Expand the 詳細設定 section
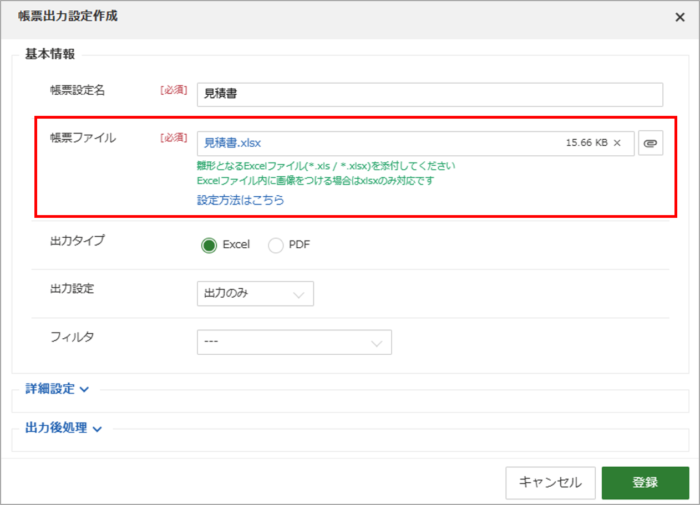The image size is (700, 505). (x=57, y=389)
